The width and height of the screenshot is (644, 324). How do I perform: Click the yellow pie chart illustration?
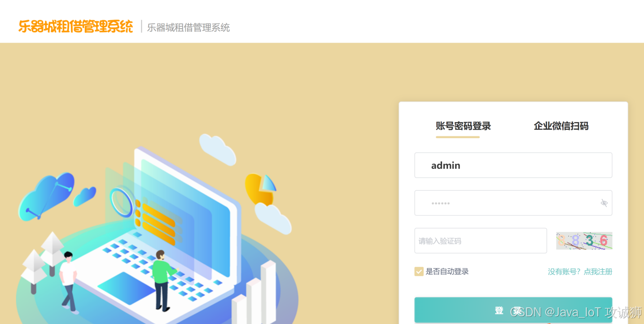click(x=260, y=189)
